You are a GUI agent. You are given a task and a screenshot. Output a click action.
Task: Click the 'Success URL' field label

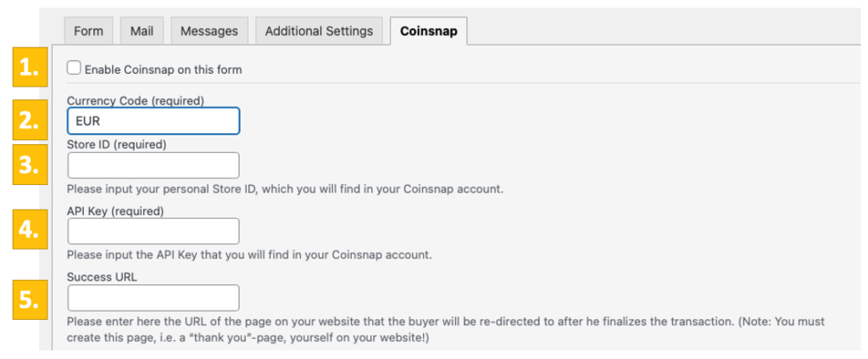coord(102,277)
